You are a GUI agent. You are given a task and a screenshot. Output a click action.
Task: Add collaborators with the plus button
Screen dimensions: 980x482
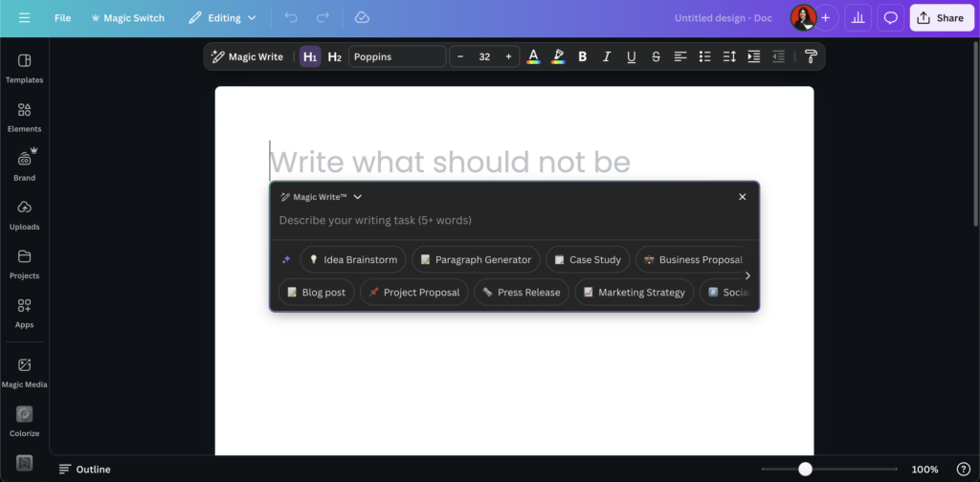pyautogui.click(x=826, y=17)
